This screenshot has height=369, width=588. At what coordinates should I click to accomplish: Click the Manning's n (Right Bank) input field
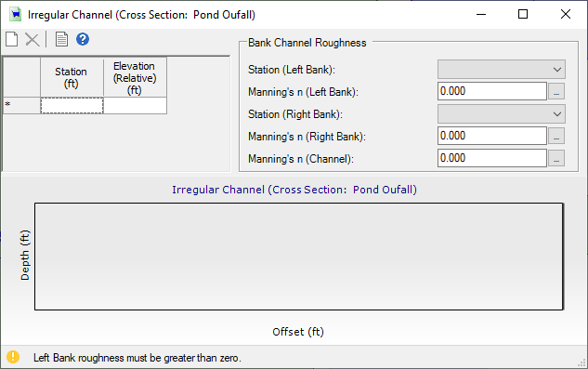pos(492,136)
